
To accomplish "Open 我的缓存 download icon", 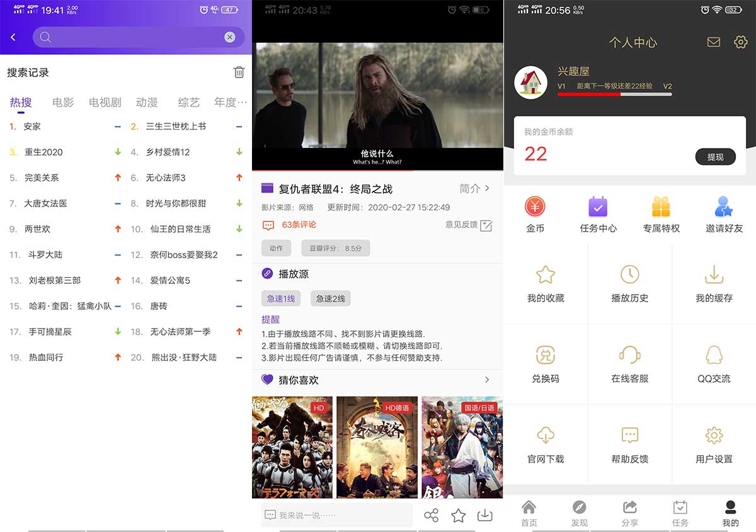I will coord(714,274).
